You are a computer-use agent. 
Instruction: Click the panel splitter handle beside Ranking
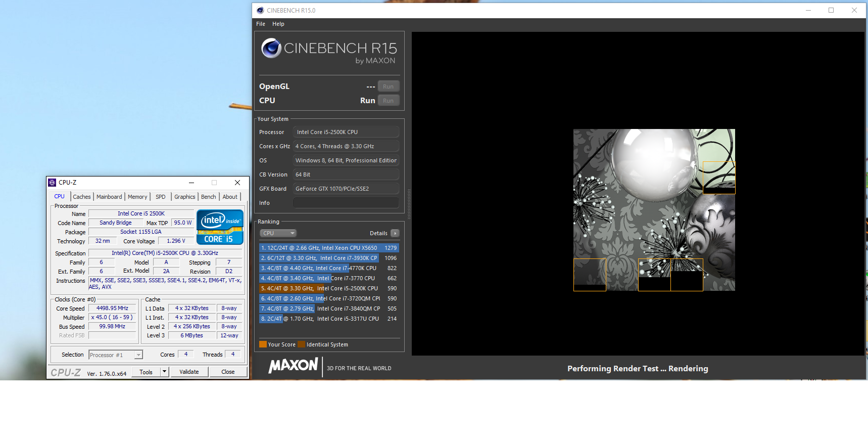(x=409, y=204)
